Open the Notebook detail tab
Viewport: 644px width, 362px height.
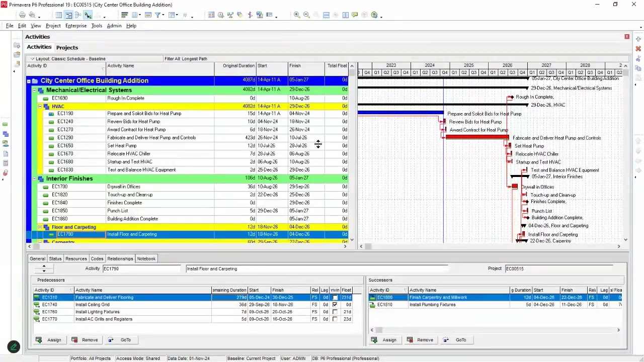click(146, 259)
